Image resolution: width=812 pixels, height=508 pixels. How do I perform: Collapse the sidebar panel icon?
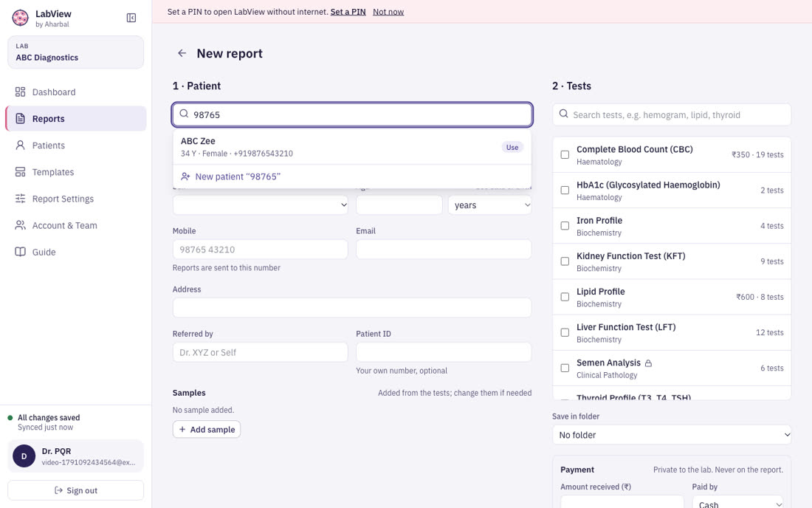pyautogui.click(x=131, y=18)
